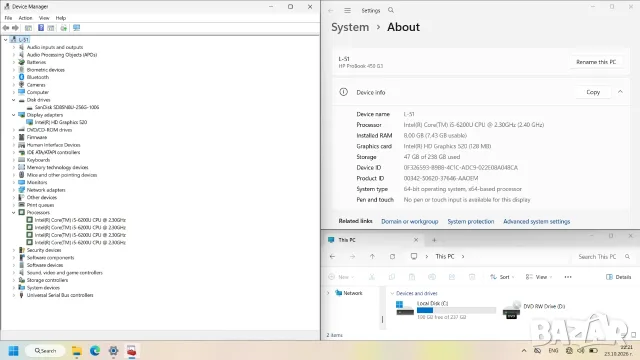Image resolution: width=640 pixels, height=360 pixels.
Task: Open Microsoft Edge from the taskbar
Action: coord(95,351)
